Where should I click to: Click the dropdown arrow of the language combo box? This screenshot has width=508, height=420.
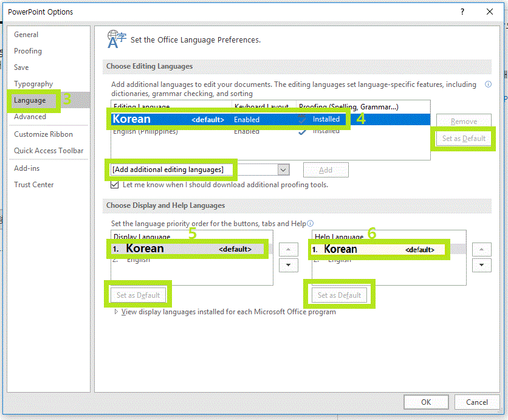pos(284,170)
